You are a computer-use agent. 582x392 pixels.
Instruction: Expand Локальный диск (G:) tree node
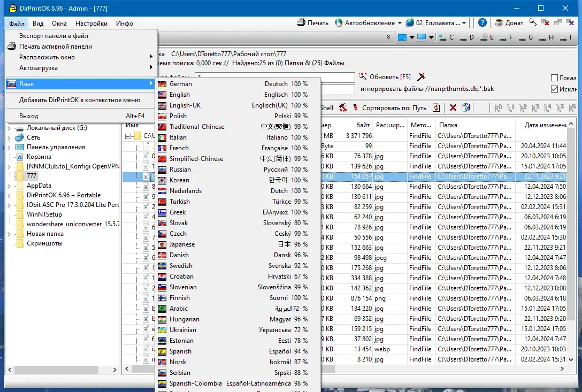click(9, 128)
